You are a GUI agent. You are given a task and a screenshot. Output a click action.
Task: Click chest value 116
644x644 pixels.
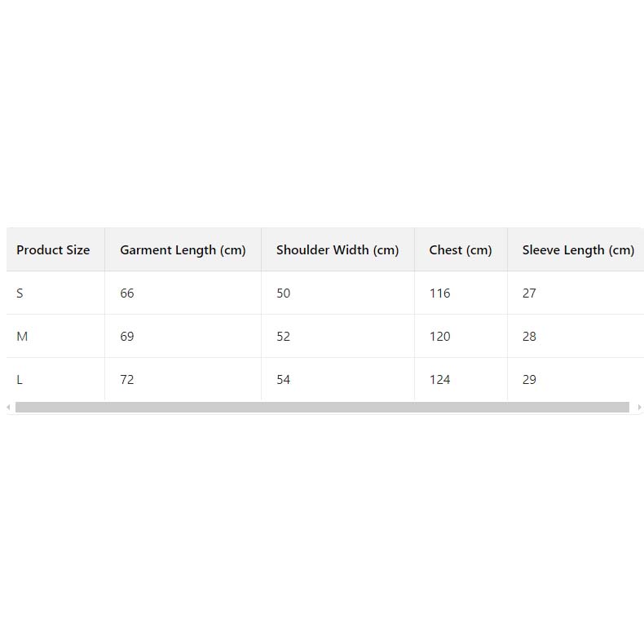click(439, 293)
